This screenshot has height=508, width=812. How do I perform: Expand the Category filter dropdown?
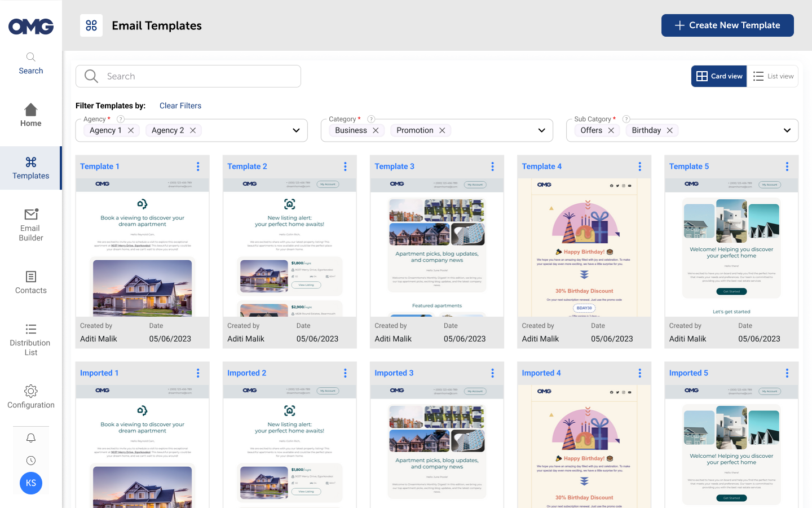coord(541,130)
